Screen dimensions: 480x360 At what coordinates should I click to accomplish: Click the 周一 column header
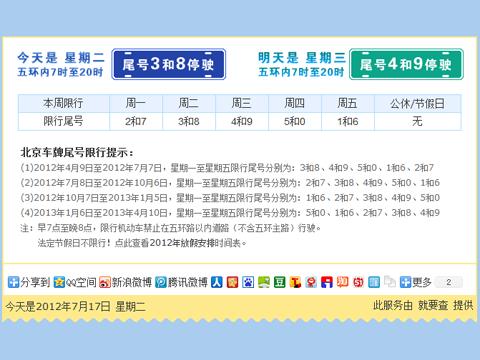coord(136,103)
